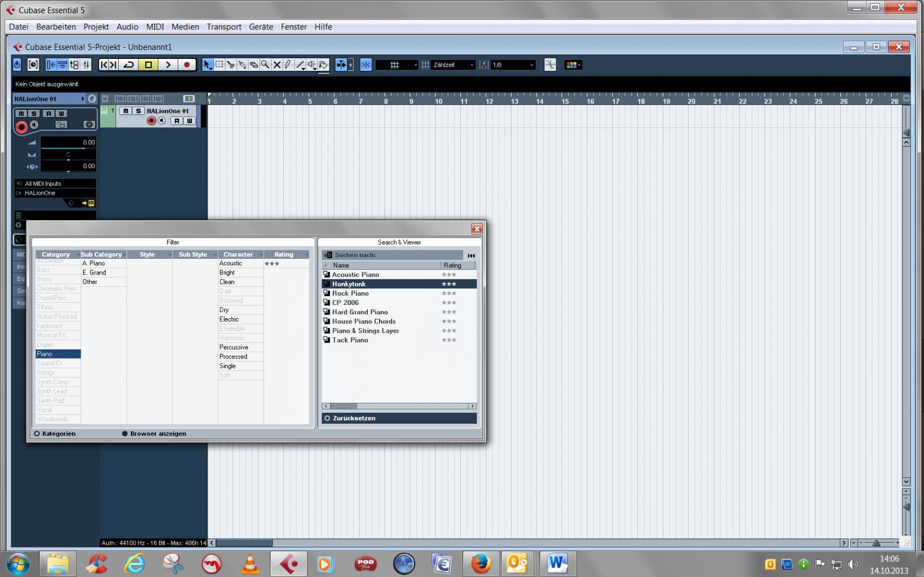Click the Zurücksetzen reset button
This screenshot has width=924, height=577.
click(x=399, y=418)
